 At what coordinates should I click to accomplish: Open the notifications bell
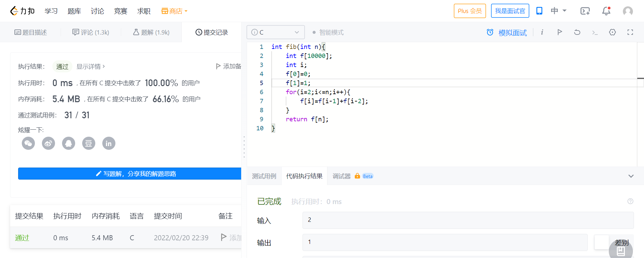[x=606, y=11]
